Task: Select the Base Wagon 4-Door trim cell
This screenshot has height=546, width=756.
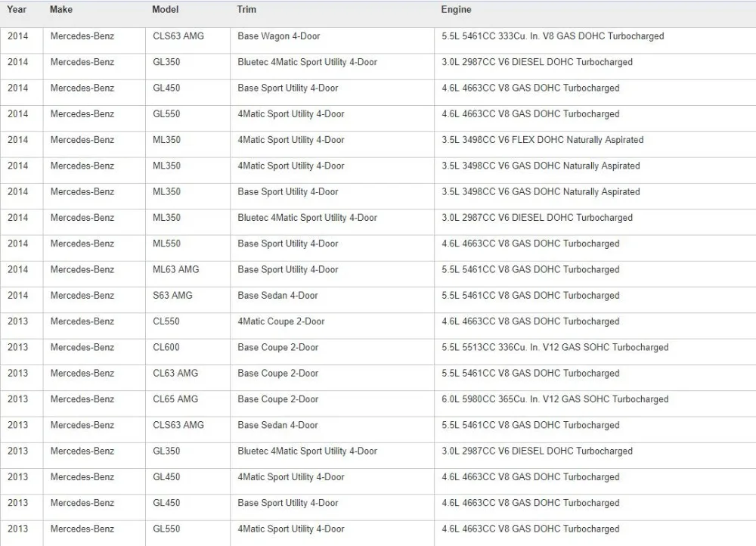Action: click(332, 41)
